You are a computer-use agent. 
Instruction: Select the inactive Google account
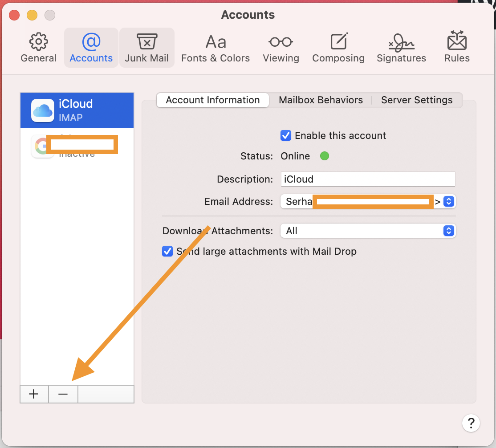click(x=77, y=146)
